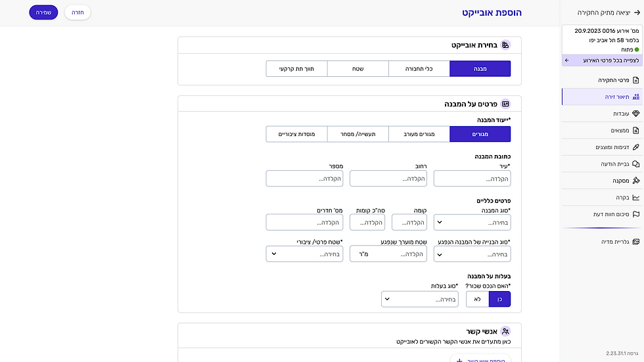Open בקרה chart icon in sidebar
This screenshot has height=362, width=644.
pos(635,197)
